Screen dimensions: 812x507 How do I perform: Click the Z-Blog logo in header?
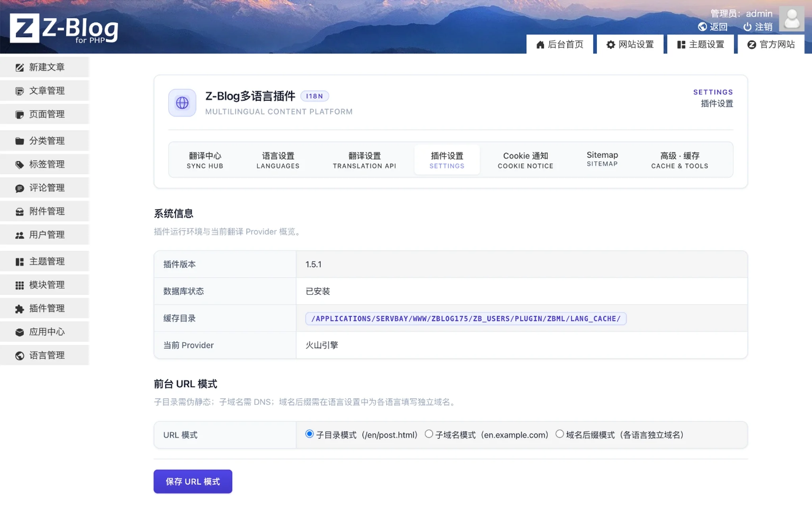[x=64, y=28]
